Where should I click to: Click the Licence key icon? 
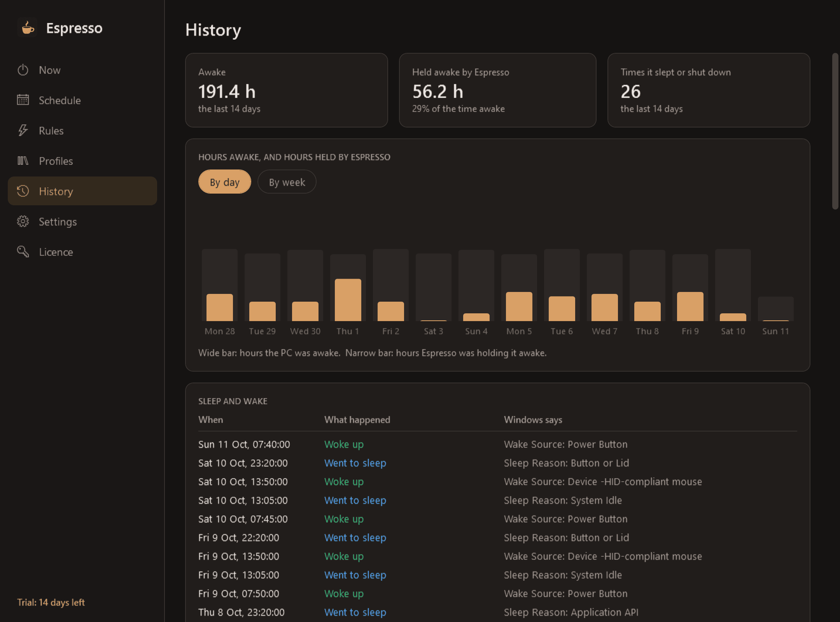coord(23,252)
